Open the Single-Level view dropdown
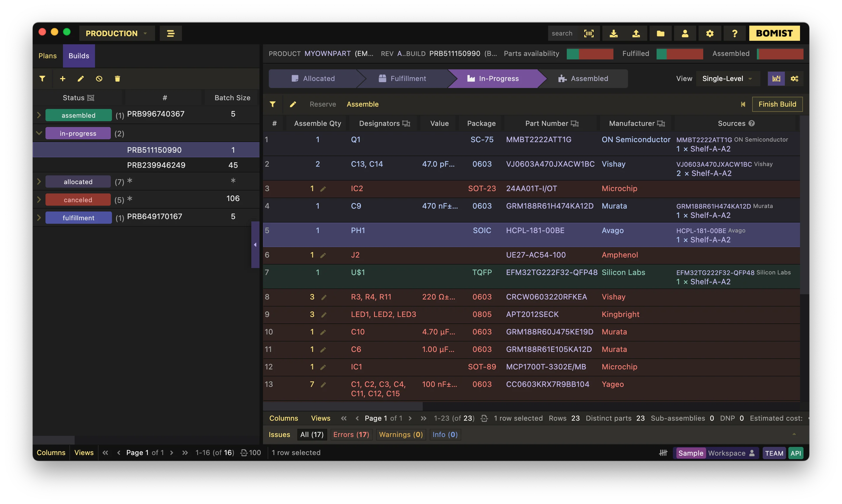This screenshot has width=842, height=504. tap(727, 79)
